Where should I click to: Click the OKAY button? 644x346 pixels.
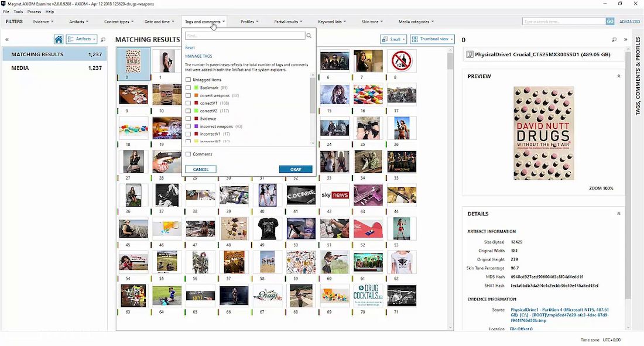click(x=296, y=169)
